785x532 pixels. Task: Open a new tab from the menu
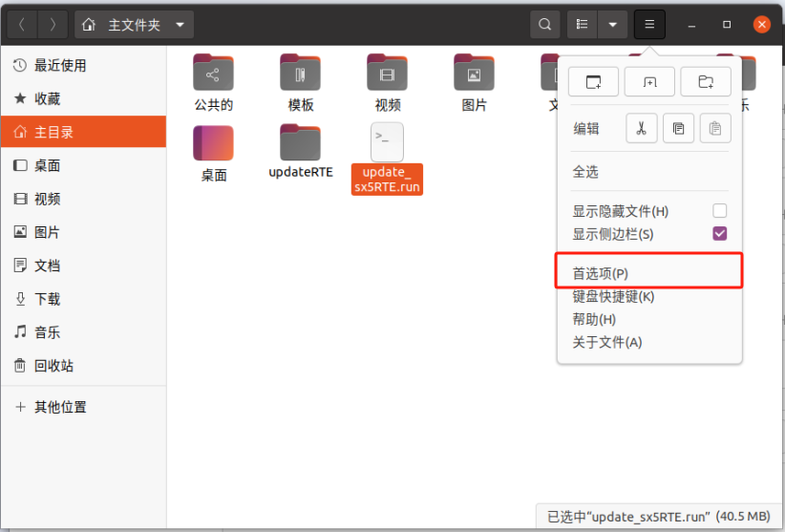click(x=649, y=81)
